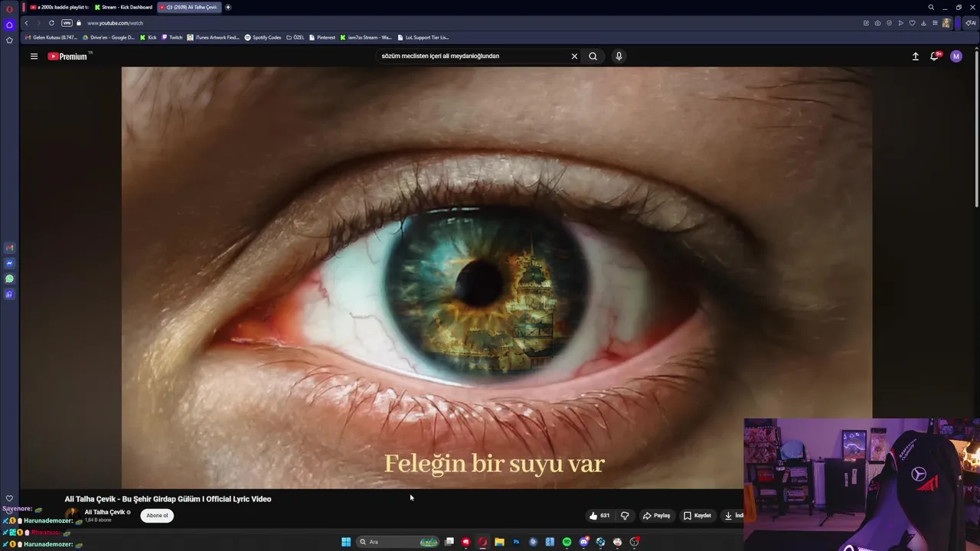Click the taskbar Ara search box
The image size is (980, 551).
point(399,542)
